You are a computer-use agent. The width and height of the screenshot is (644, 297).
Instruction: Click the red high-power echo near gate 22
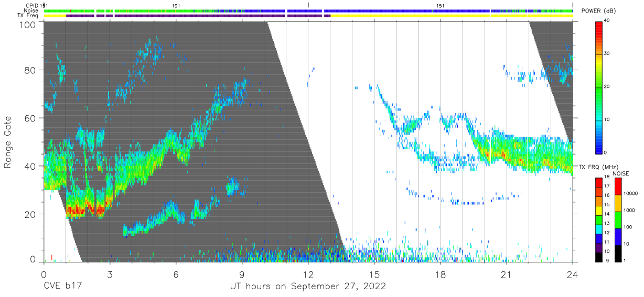click(77, 210)
